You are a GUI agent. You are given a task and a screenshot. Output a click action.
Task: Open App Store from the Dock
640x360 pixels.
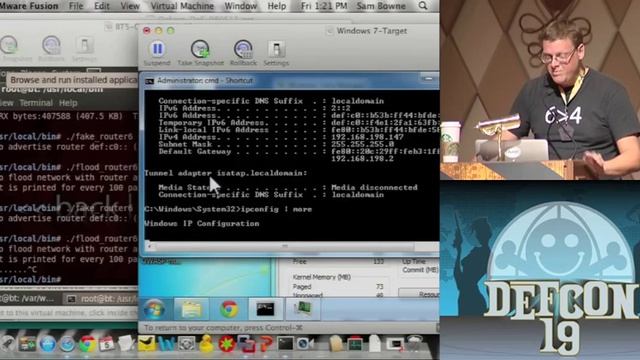point(47,344)
